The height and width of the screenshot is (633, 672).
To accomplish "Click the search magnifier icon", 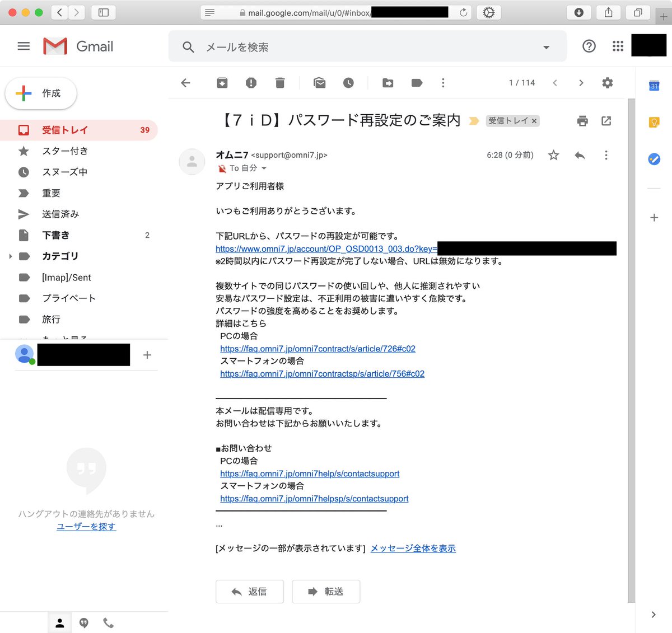I will coord(188,47).
